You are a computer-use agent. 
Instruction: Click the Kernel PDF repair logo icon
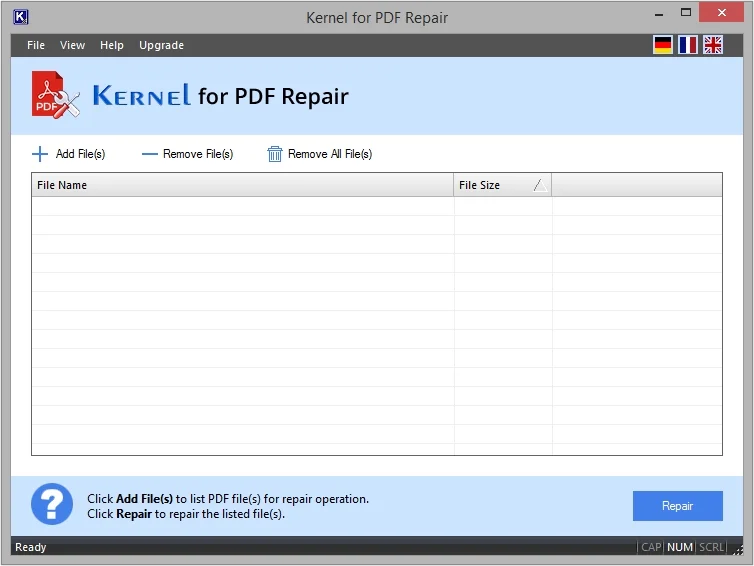click(x=55, y=95)
